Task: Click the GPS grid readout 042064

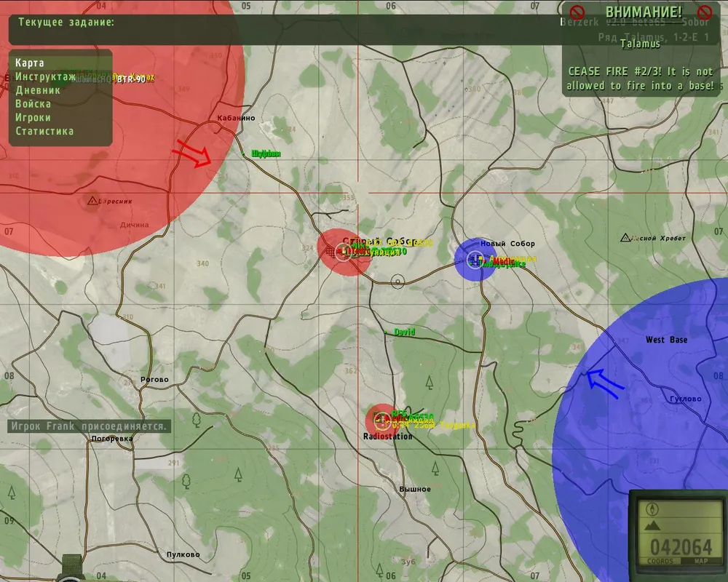Action: pos(681,548)
